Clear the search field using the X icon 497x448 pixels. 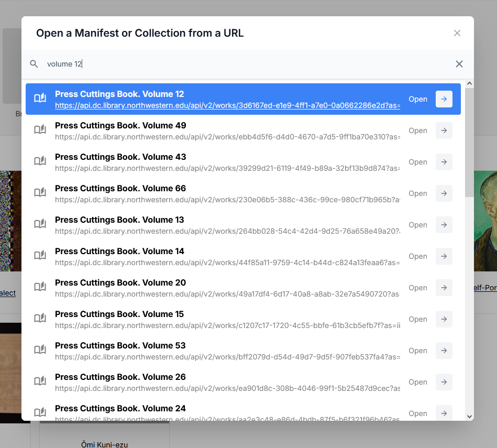pyautogui.click(x=459, y=63)
